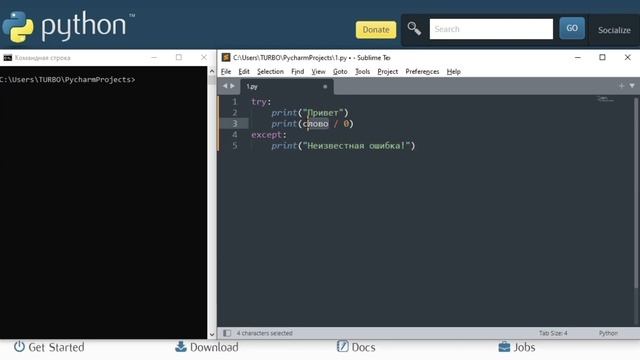The height and width of the screenshot is (360, 640).
Task: Focus the Search field on python.org
Action: coord(491,29)
